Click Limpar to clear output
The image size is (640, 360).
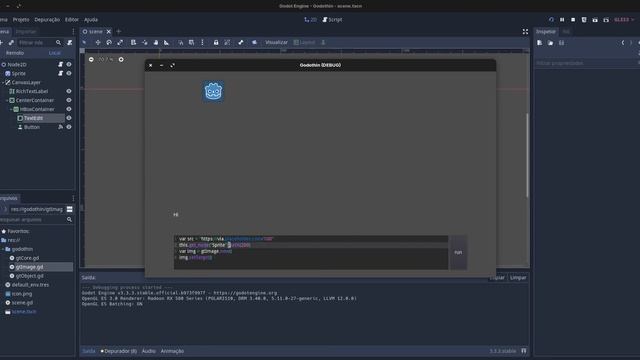pyautogui.click(x=518, y=278)
